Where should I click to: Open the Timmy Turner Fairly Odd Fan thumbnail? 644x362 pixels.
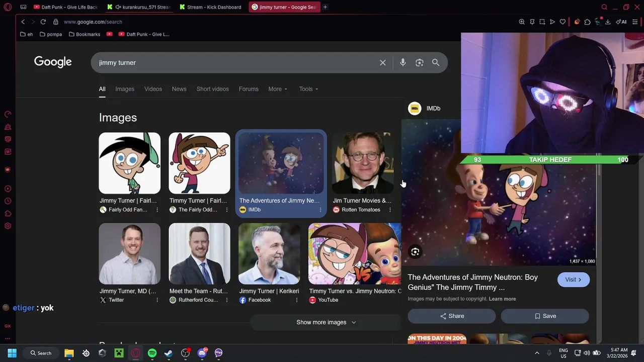tap(130, 163)
